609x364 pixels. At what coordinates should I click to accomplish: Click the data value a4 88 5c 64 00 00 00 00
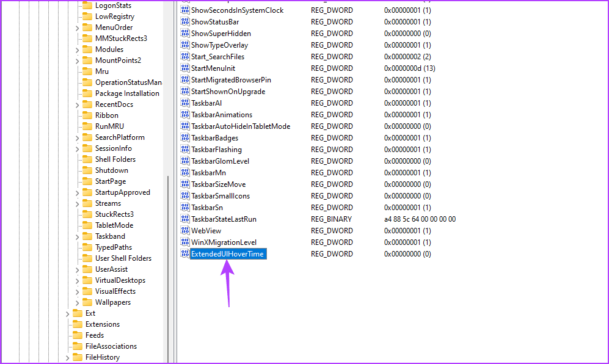[420, 219]
